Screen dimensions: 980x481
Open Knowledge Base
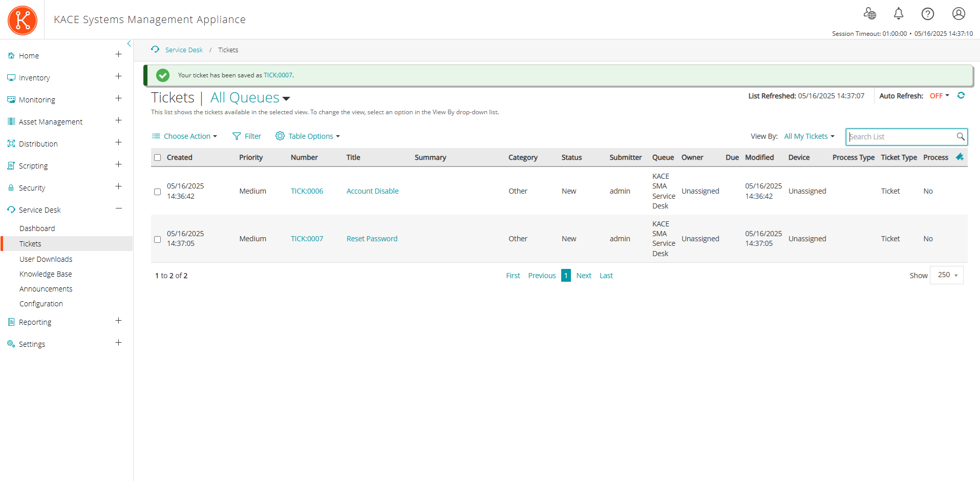coord(46,274)
